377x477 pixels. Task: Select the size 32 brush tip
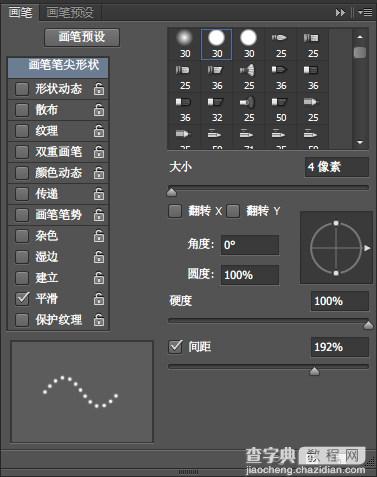[217, 109]
